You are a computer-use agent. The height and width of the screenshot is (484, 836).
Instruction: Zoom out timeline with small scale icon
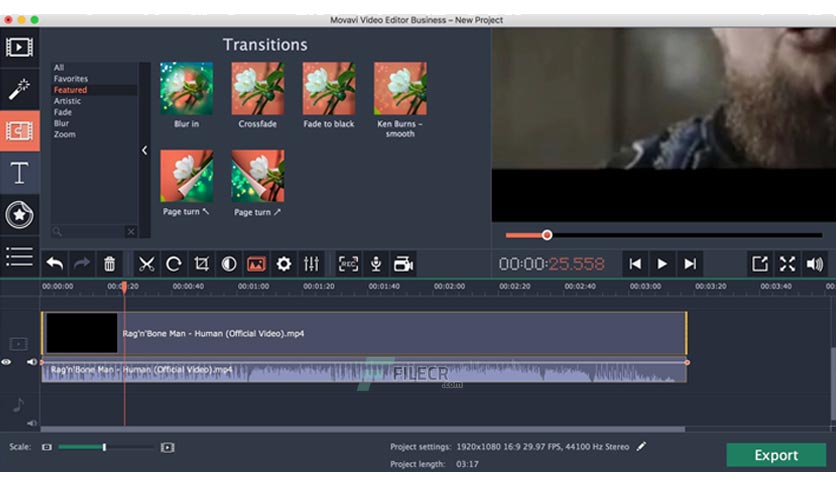pos(47,447)
